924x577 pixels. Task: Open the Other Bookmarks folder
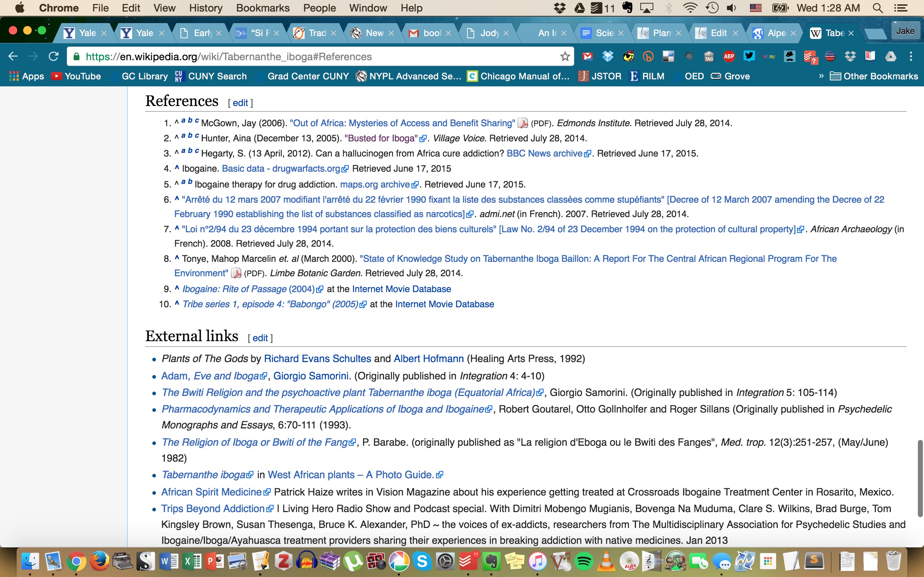pos(874,76)
